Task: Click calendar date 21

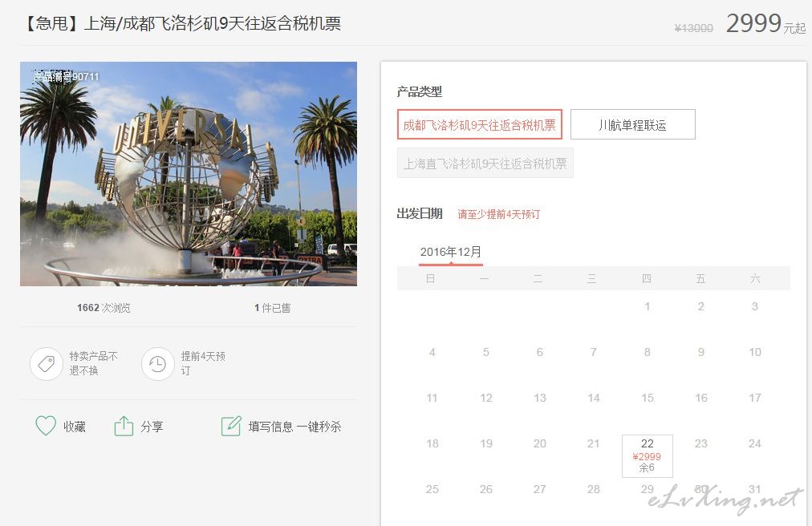Action: pyautogui.click(x=594, y=443)
